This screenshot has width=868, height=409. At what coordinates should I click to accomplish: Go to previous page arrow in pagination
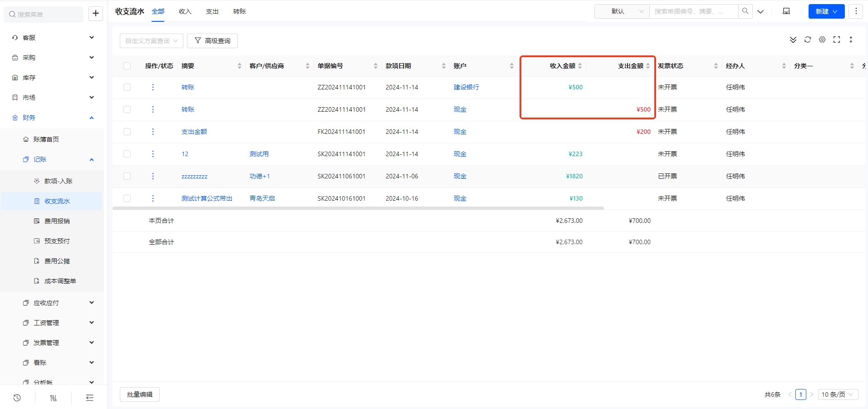tap(790, 394)
